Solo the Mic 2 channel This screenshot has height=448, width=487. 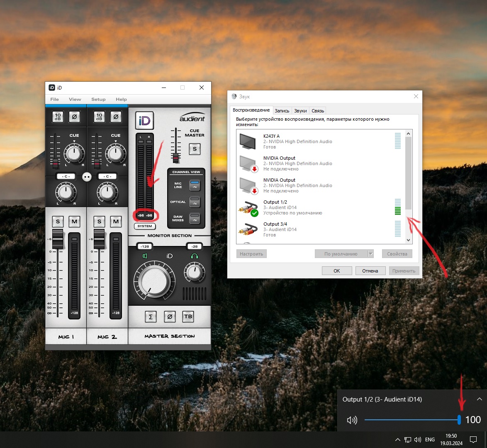pyautogui.click(x=99, y=222)
